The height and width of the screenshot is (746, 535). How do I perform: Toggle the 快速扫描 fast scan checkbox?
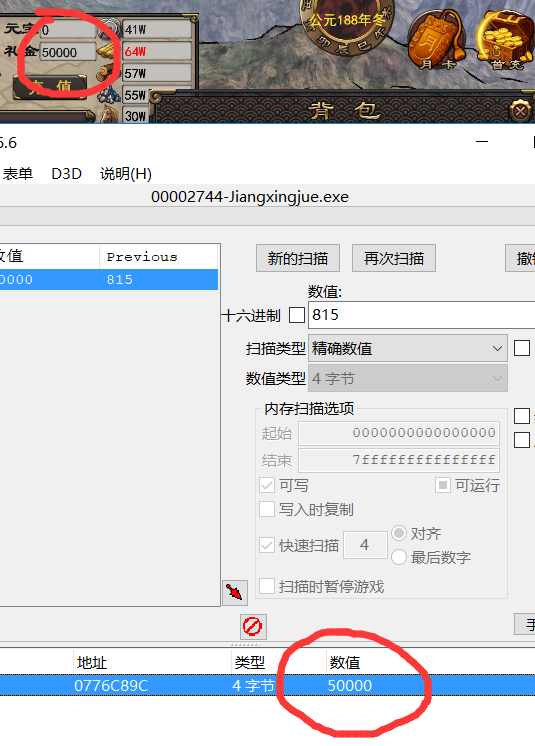click(267, 545)
